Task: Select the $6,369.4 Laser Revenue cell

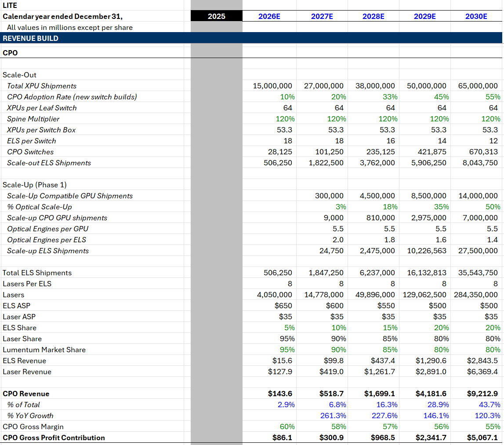Action: tap(482, 372)
